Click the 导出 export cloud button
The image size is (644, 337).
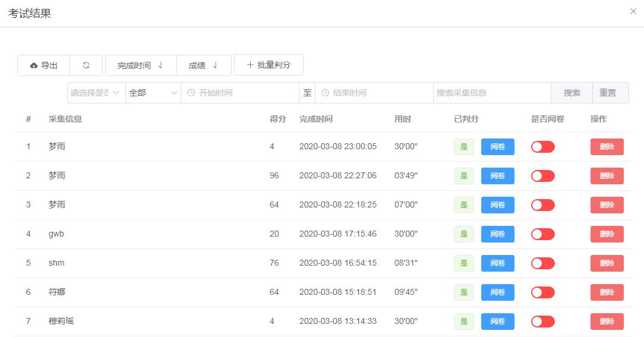point(43,65)
